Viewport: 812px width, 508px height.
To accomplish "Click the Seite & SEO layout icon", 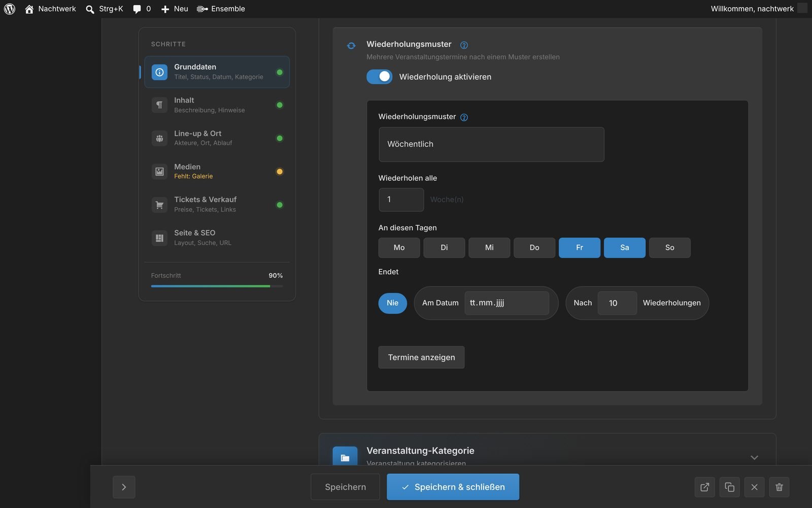I will tap(159, 238).
